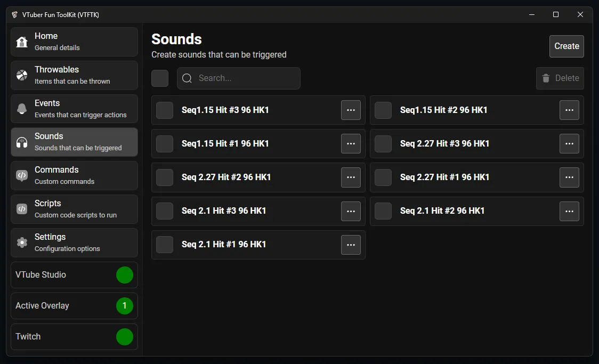Click the Active Overlay count badge
Screen dimensions: 599x364
click(x=125, y=306)
